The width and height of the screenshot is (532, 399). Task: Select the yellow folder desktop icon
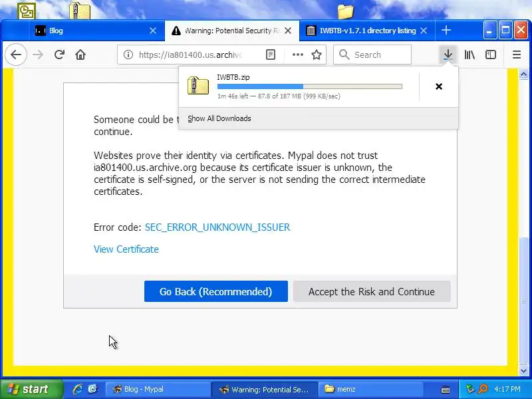tap(345, 11)
